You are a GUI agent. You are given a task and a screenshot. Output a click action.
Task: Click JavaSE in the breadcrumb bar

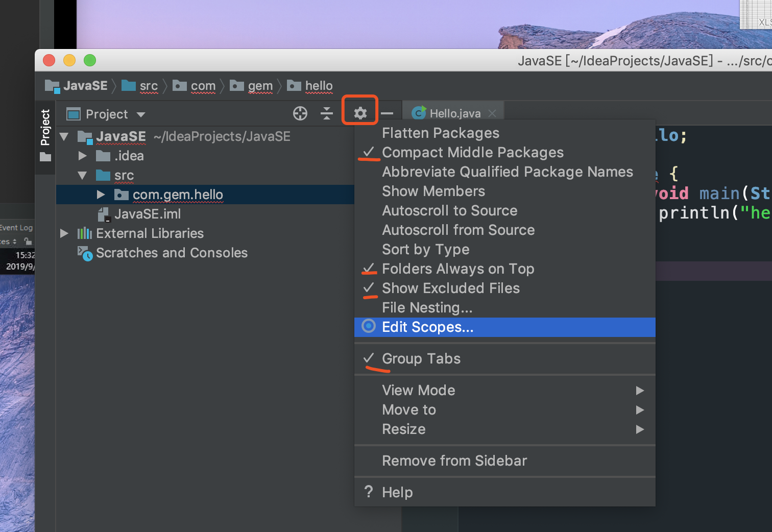point(85,86)
